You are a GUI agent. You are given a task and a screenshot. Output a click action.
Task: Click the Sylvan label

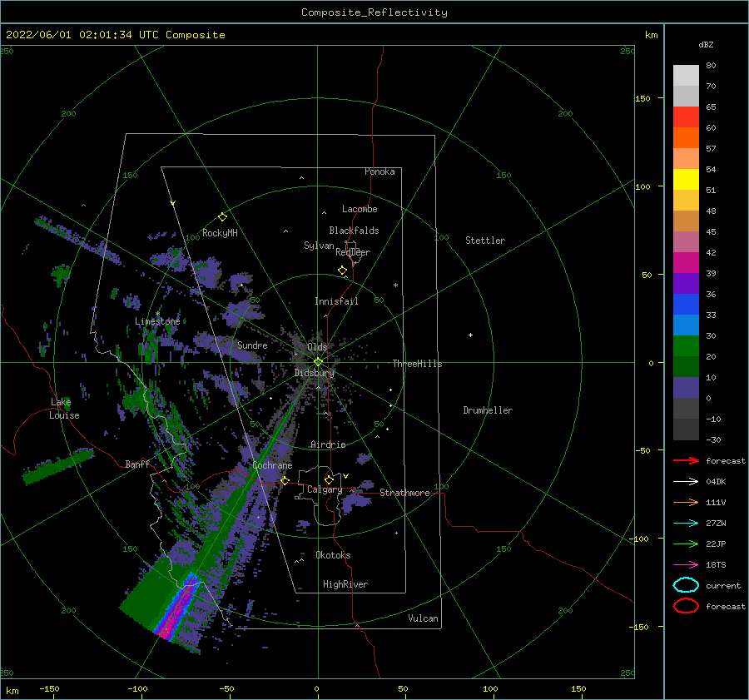click(x=319, y=246)
